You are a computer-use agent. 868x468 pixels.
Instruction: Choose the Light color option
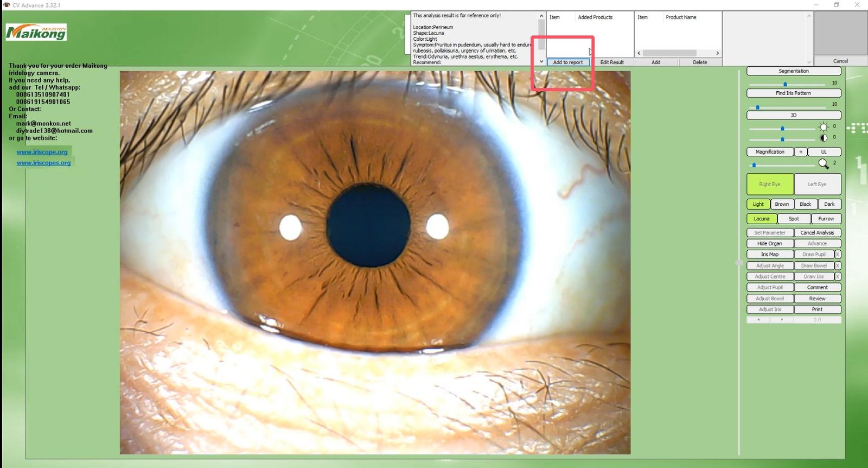[758, 205]
